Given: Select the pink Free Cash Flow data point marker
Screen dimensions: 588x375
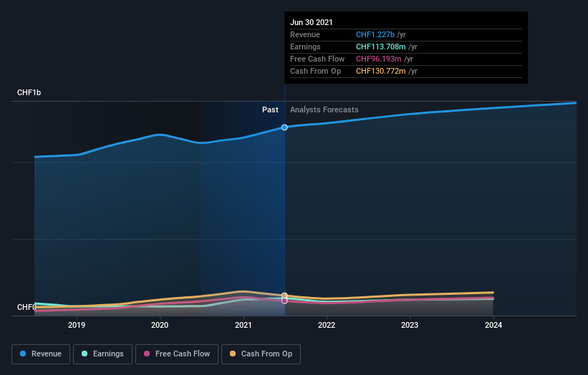Looking at the screenshot, I should point(284,301).
